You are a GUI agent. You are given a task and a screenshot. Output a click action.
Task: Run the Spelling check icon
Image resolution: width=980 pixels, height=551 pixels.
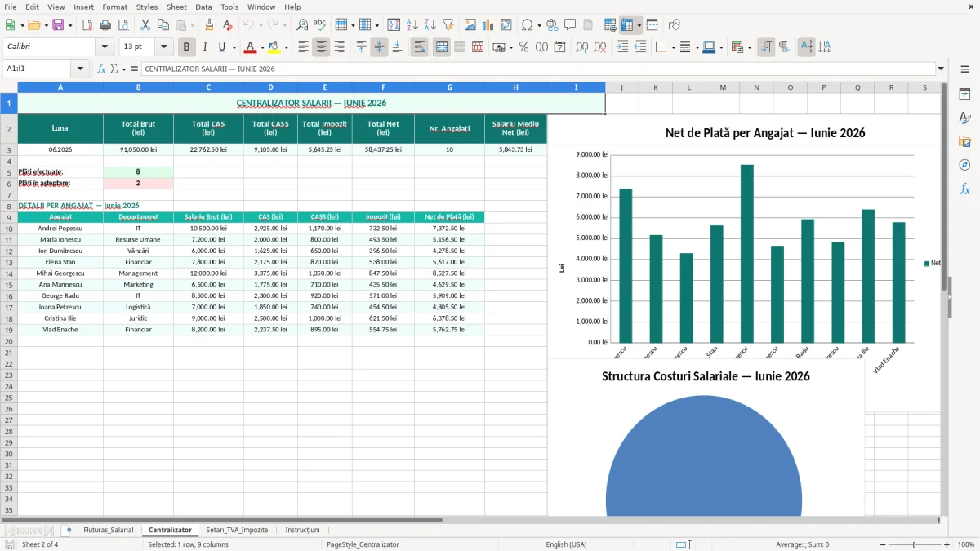320,25
